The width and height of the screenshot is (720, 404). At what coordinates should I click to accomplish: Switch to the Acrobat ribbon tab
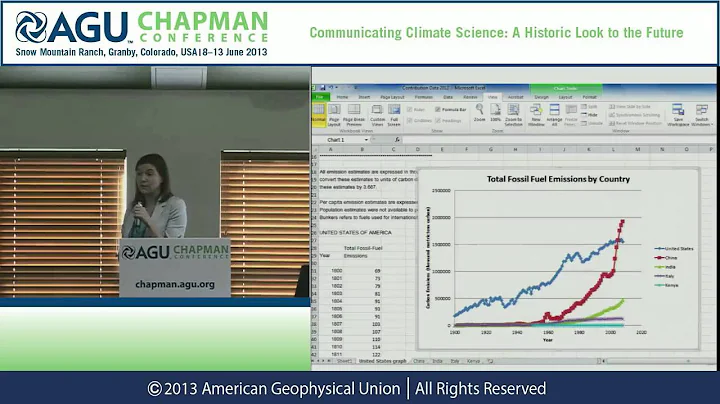516,97
